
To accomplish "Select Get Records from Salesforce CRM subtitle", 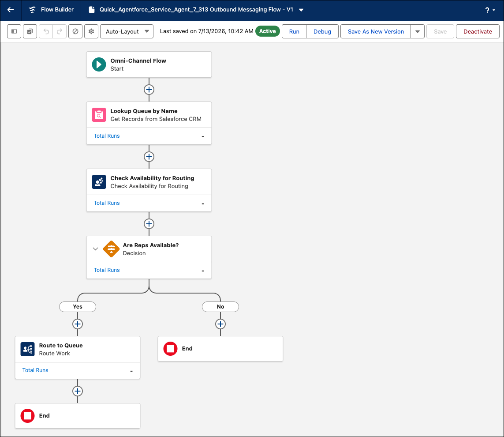I will tap(156, 119).
